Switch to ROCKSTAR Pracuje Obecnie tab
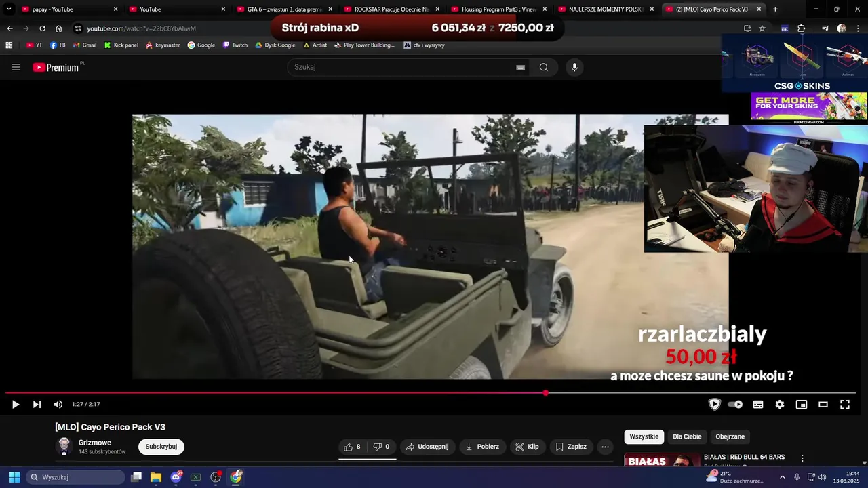868x488 pixels. point(392,9)
